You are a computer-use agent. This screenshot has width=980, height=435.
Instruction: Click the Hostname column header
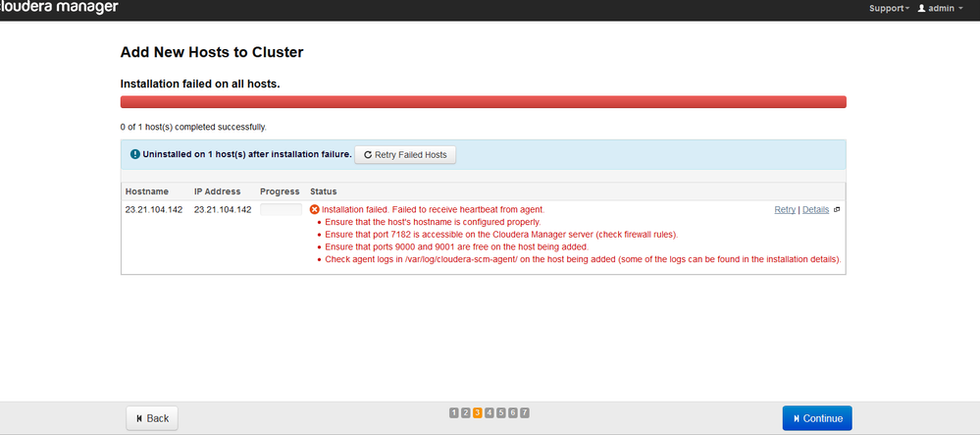point(145,191)
